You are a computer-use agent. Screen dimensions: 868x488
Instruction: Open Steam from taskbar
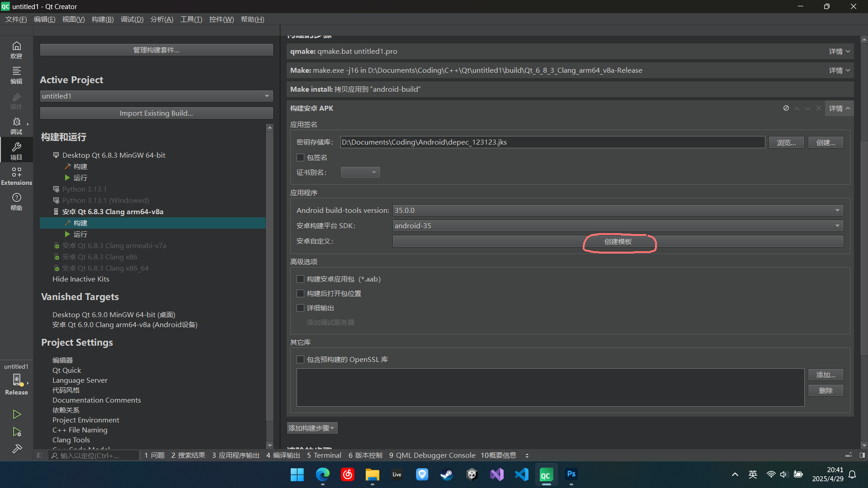coord(447,474)
